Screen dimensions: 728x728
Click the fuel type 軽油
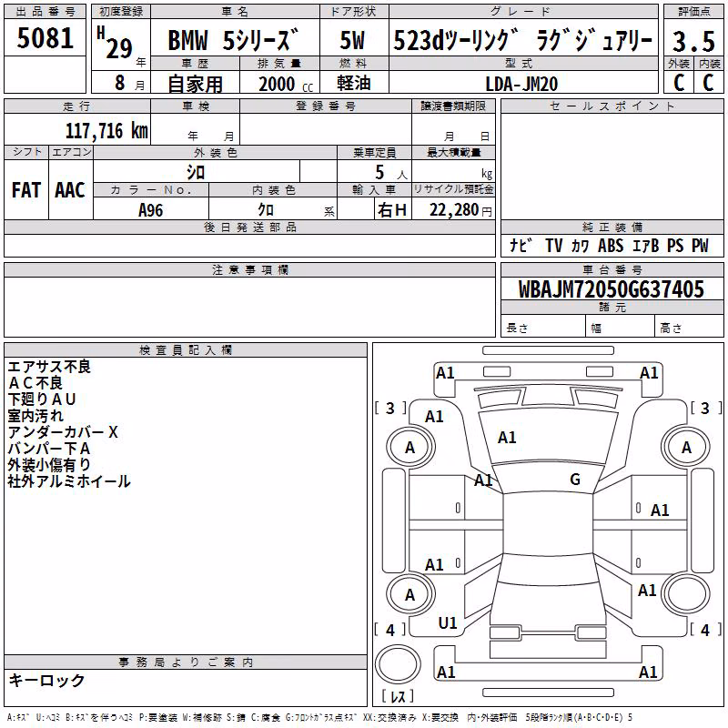click(x=354, y=83)
